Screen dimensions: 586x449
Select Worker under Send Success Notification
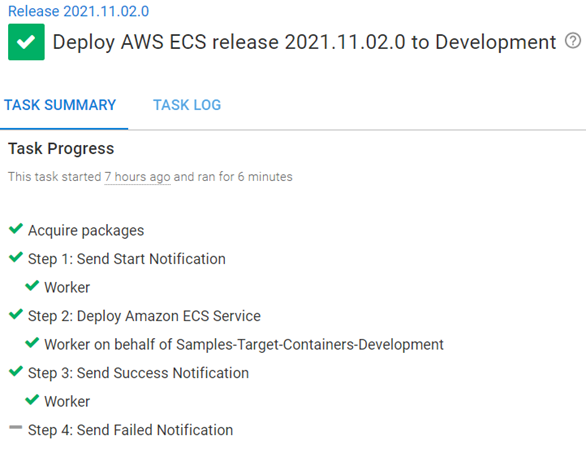[x=67, y=402]
